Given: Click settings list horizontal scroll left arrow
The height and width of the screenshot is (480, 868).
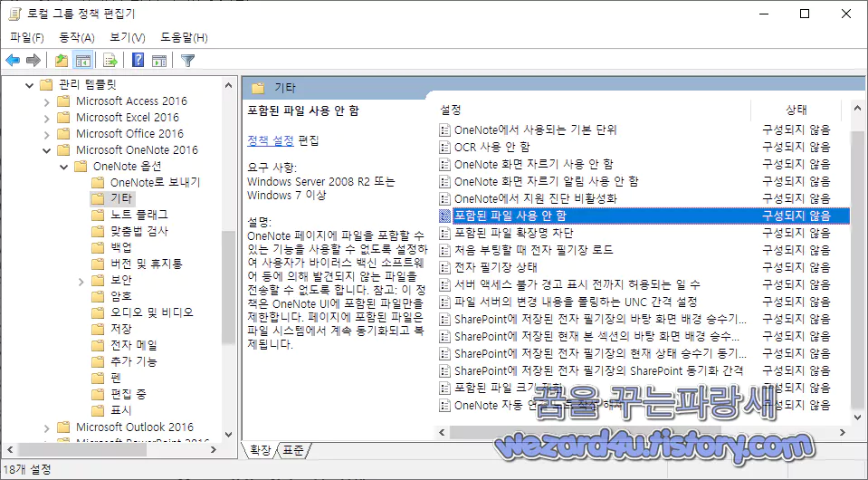Looking at the screenshot, I should (443, 432).
